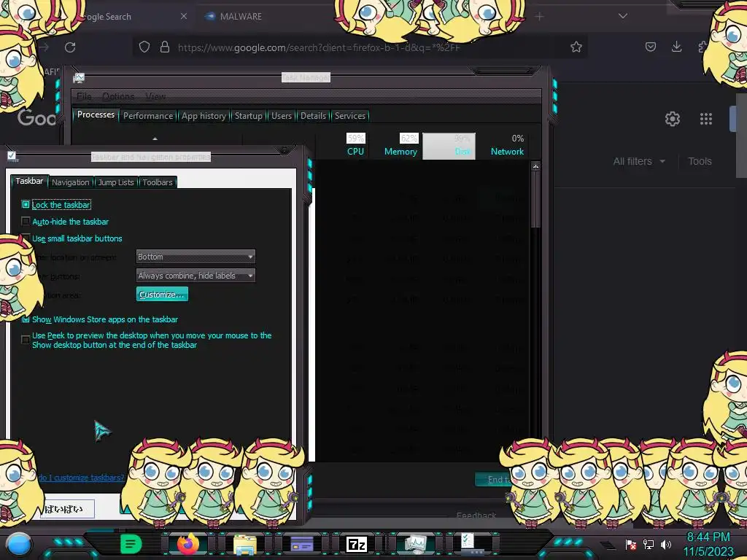Screen dimensions: 747x560
Task: Switch to the Navigation tab
Action: 71,182
